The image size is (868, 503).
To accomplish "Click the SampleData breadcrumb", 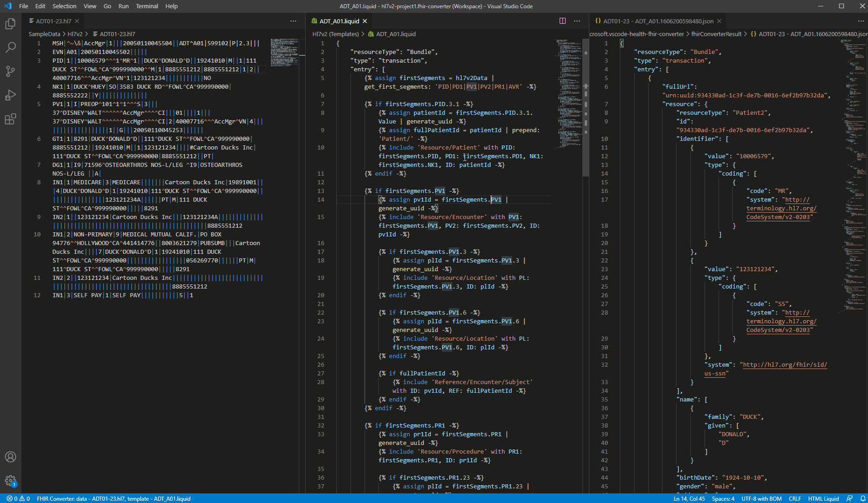I will click(44, 34).
